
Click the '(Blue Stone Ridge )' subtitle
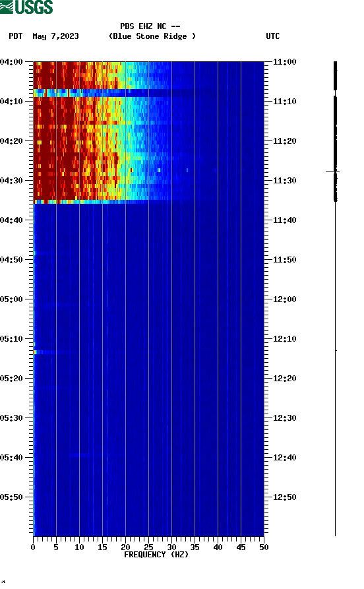pyautogui.click(x=152, y=36)
